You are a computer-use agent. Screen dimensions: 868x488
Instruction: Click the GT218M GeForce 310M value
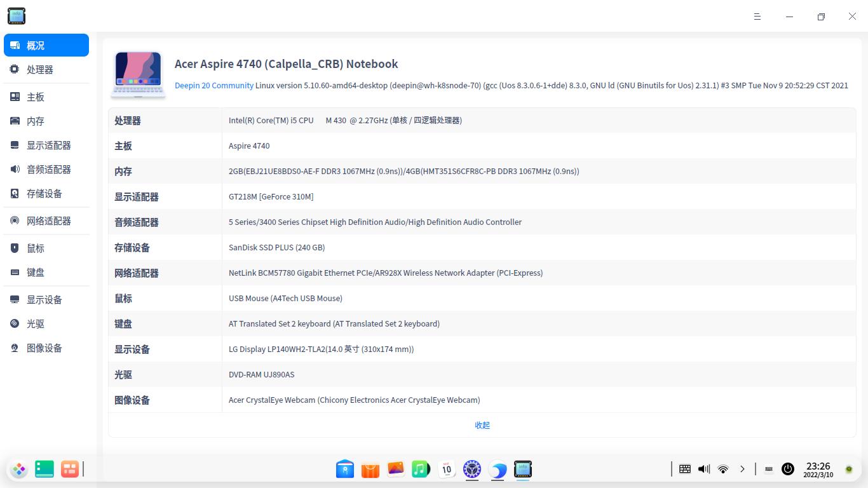click(x=271, y=196)
